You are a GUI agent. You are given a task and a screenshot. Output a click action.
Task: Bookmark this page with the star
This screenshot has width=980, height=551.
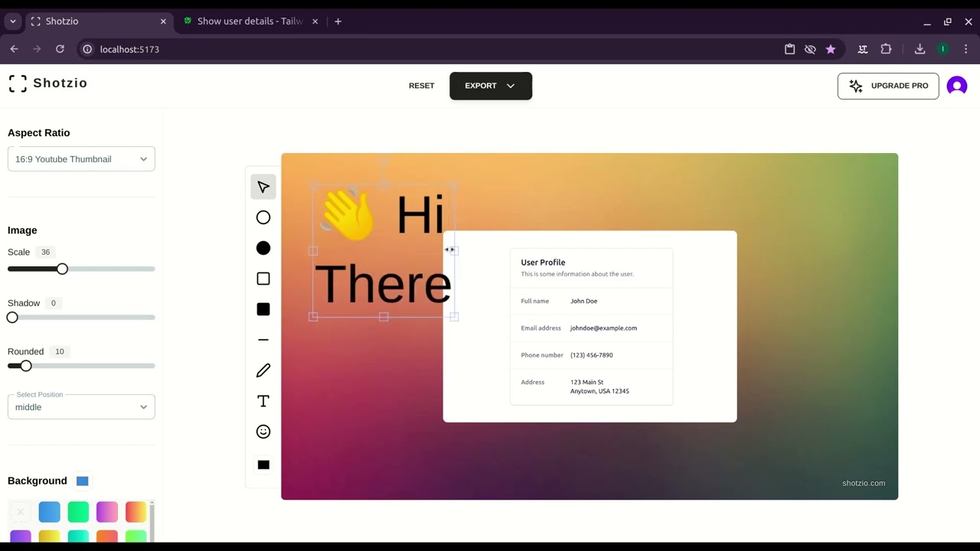(x=831, y=49)
